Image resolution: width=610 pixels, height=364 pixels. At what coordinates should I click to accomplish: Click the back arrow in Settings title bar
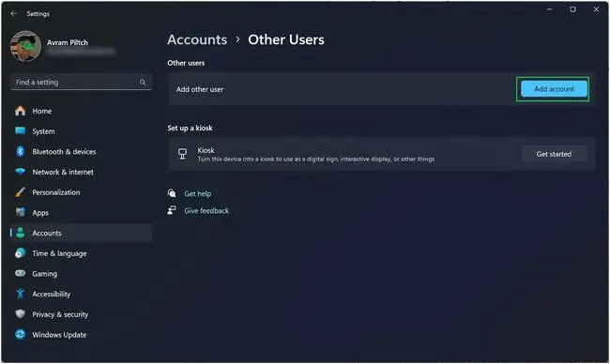pyautogui.click(x=14, y=14)
